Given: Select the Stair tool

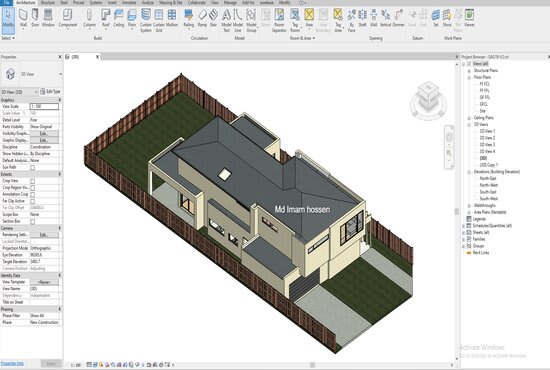Looking at the screenshot, I should (x=213, y=18).
